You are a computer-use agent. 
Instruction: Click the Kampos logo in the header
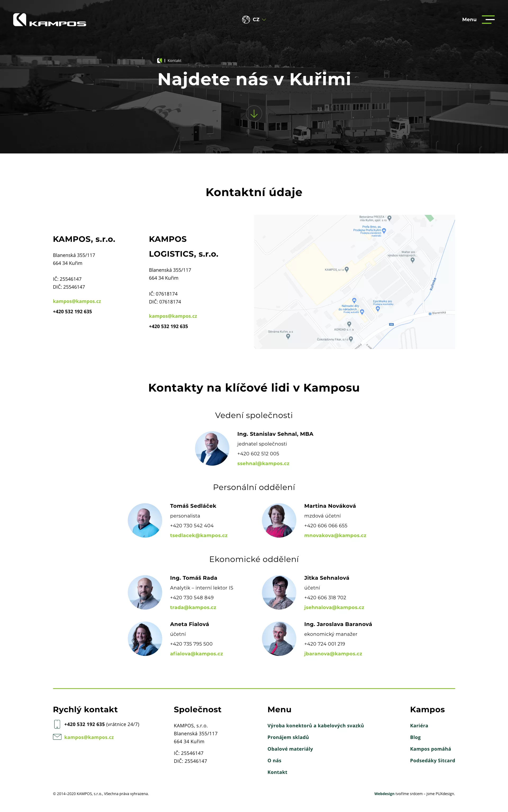click(x=49, y=20)
